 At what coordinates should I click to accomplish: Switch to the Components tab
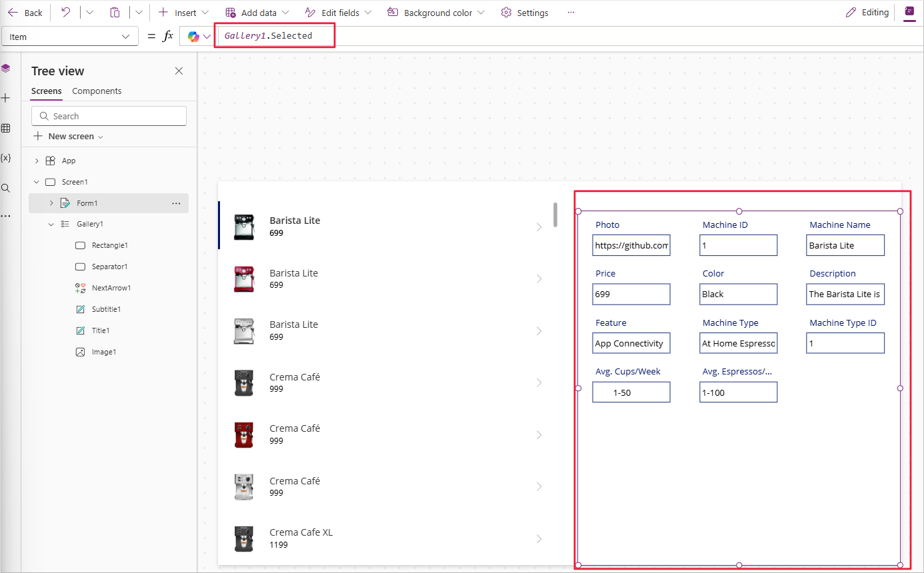97,91
